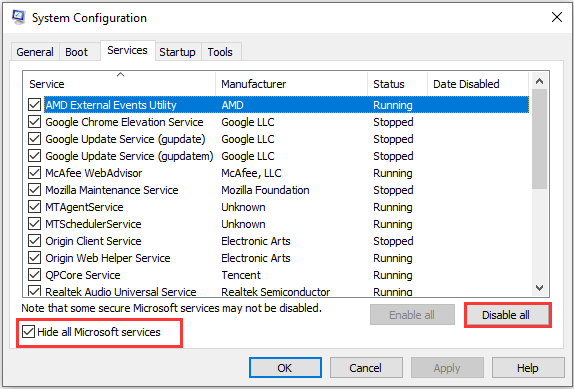The width and height of the screenshot is (574, 389).
Task: Select the AMD External Events Utility row
Action: 286,105
